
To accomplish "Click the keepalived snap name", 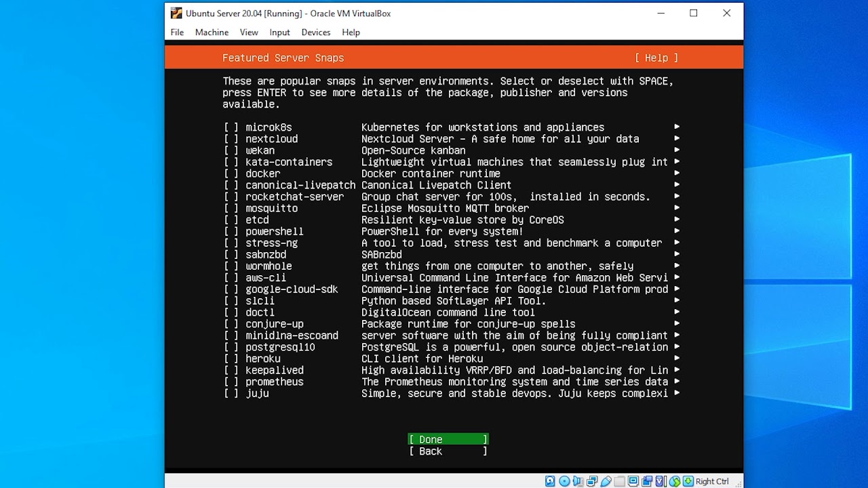I will [275, 370].
